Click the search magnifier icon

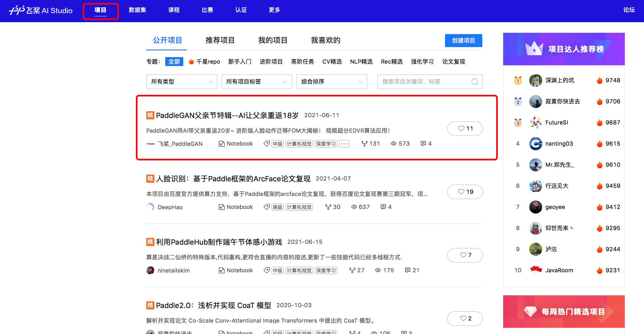coord(474,82)
